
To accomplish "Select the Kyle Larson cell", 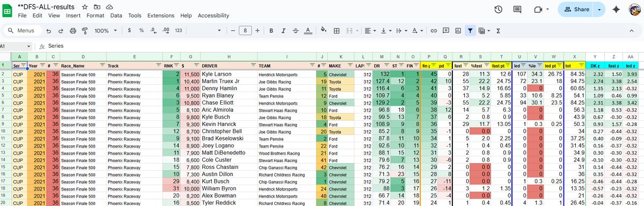I will 229,73.
